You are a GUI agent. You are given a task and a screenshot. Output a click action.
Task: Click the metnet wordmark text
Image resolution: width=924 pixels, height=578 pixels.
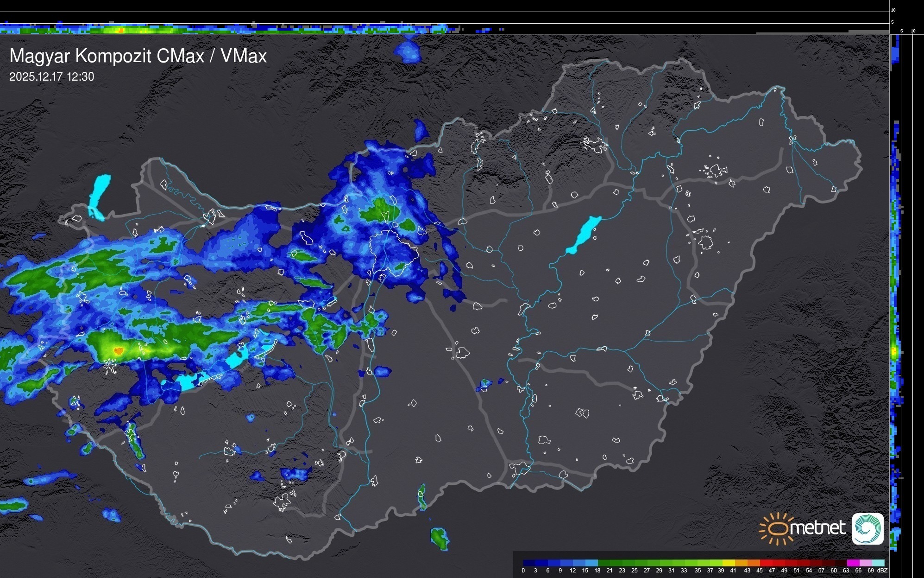(x=819, y=528)
